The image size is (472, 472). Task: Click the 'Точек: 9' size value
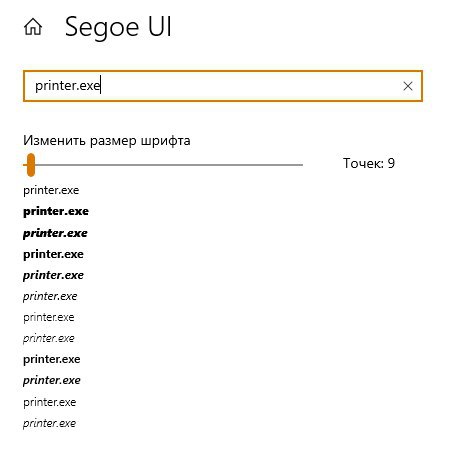click(x=369, y=163)
